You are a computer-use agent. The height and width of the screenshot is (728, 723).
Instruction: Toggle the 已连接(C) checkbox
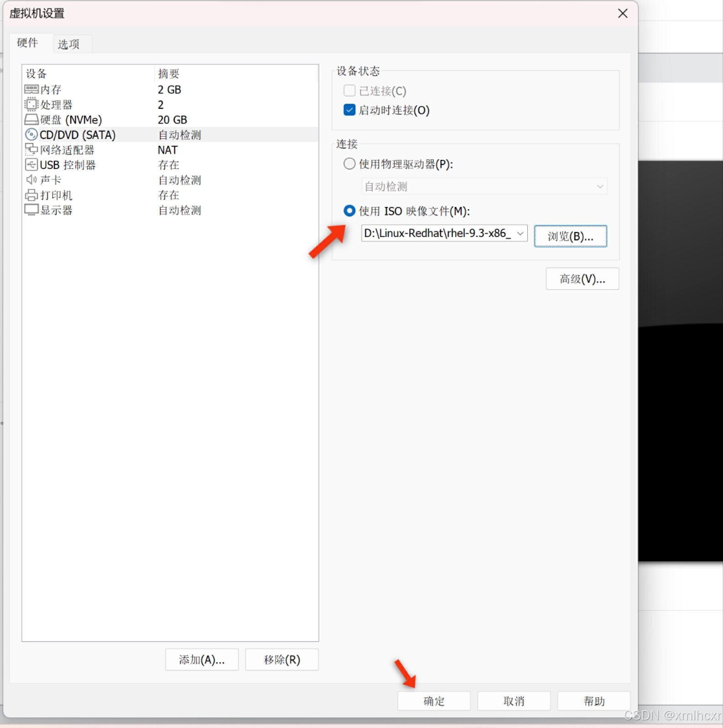pyautogui.click(x=349, y=91)
